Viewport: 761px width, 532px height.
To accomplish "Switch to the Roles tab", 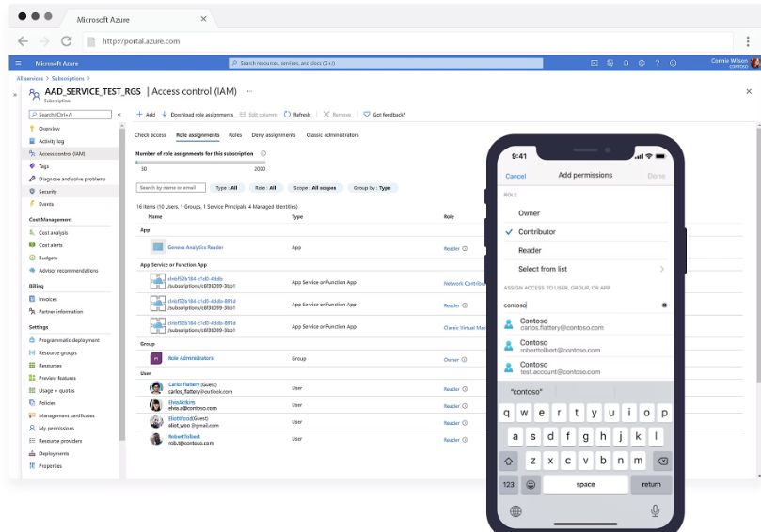I will coord(235,135).
